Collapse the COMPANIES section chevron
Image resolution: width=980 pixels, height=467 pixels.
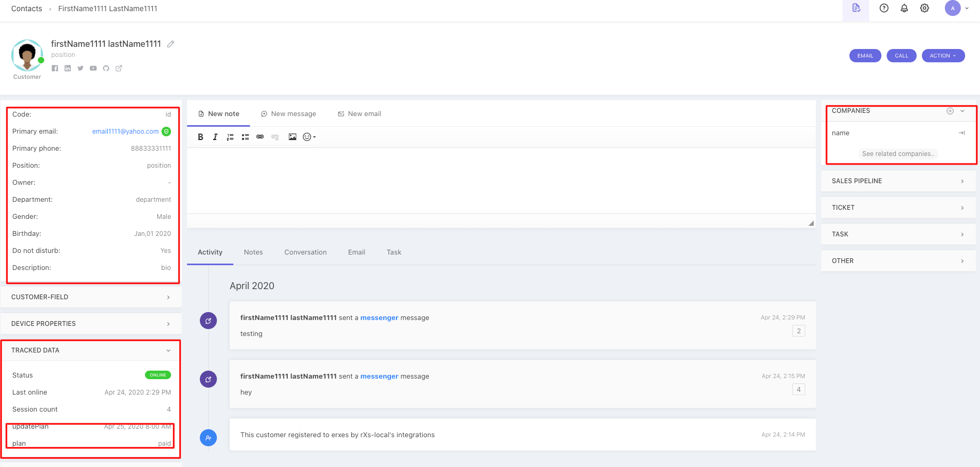(x=962, y=111)
